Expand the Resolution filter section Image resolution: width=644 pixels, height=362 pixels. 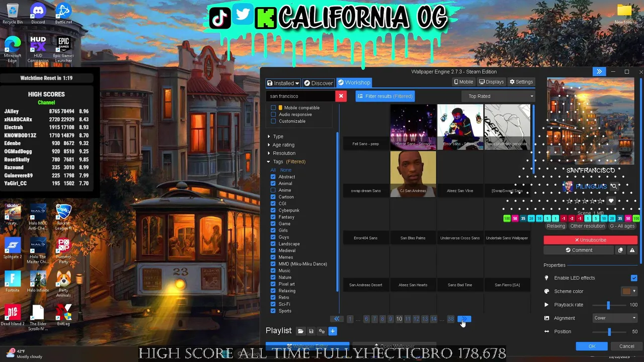point(284,153)
